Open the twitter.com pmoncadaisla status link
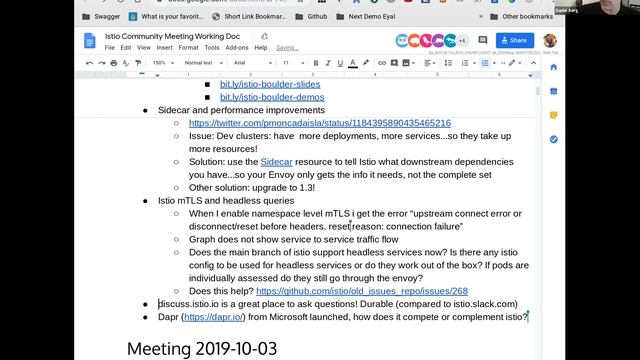Screen dimensions: 640x360 [x=320, y=123]
